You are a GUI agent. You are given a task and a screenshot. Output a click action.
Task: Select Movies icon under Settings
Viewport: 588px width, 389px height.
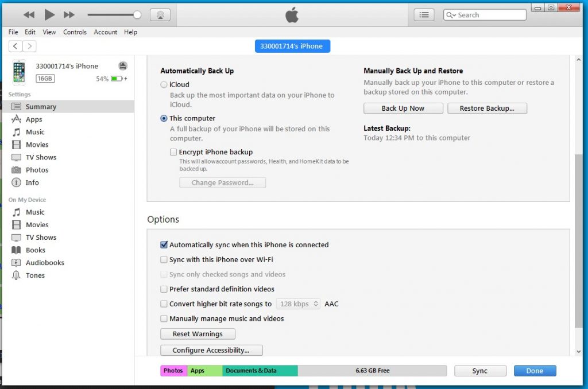click(x=16, y=145)
